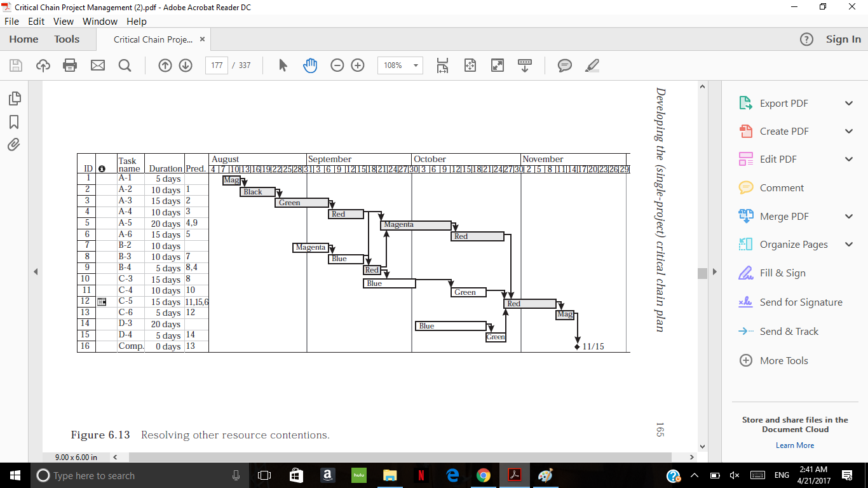
Task: Click the Zoom out minus icon
Action: click(337, 65)
